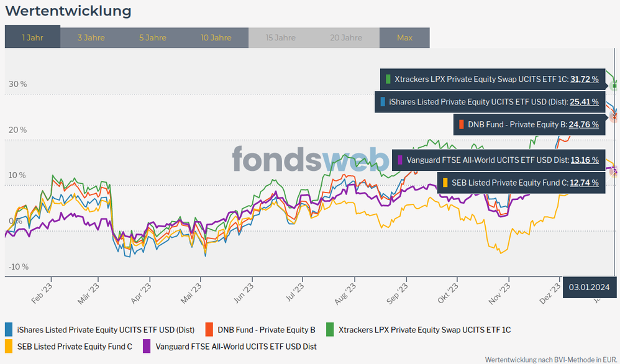Toggle the blue iShares legend swatch
Viewport: 620px width, 364px height.
(x=9, y=329)
